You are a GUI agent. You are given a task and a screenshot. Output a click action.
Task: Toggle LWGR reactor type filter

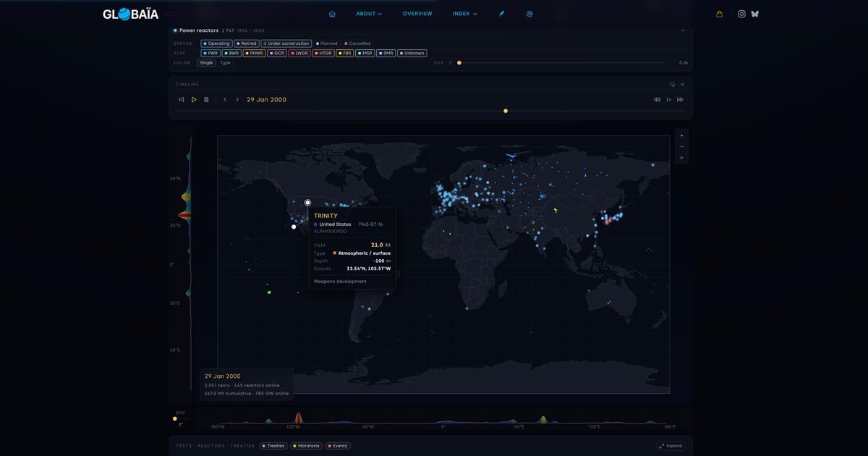click(x=299, y=53)
